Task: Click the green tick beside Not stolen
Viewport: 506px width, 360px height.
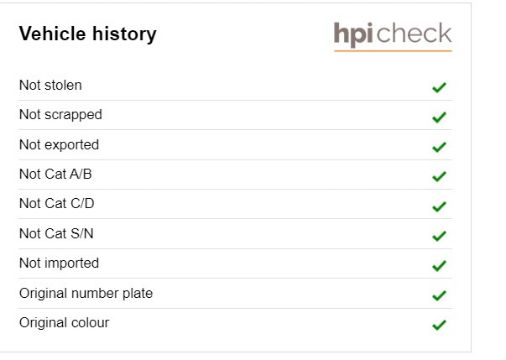Action: click(439, 87)
